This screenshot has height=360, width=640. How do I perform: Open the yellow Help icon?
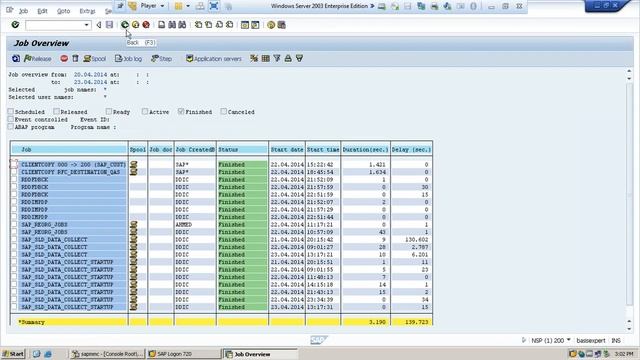pos(271,25)
